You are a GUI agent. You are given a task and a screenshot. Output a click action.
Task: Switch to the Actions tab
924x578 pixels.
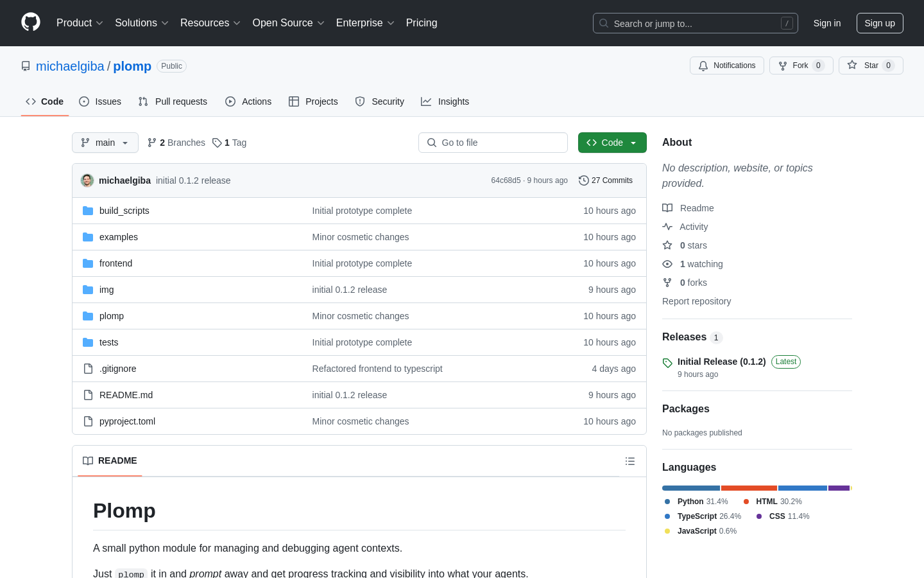[248, 101]
